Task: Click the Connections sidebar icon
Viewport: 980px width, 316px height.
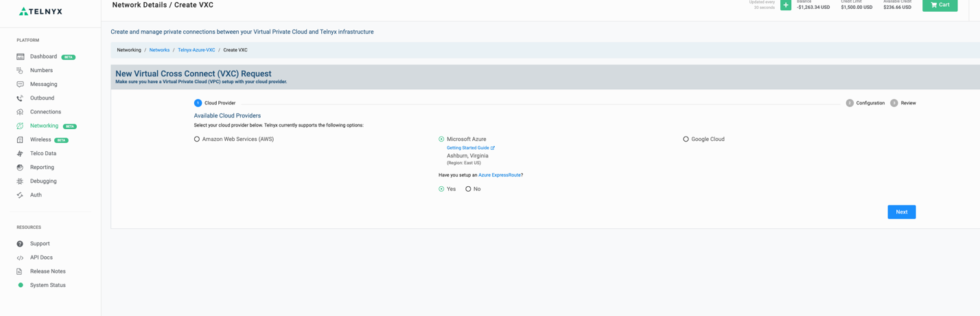Action: click(x=20, y=112)
